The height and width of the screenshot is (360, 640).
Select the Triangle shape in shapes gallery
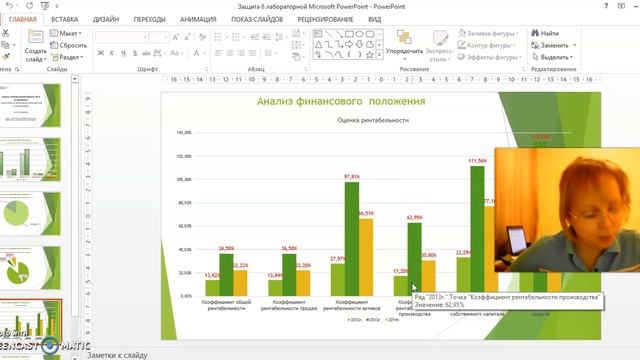[x=318, y=44]
